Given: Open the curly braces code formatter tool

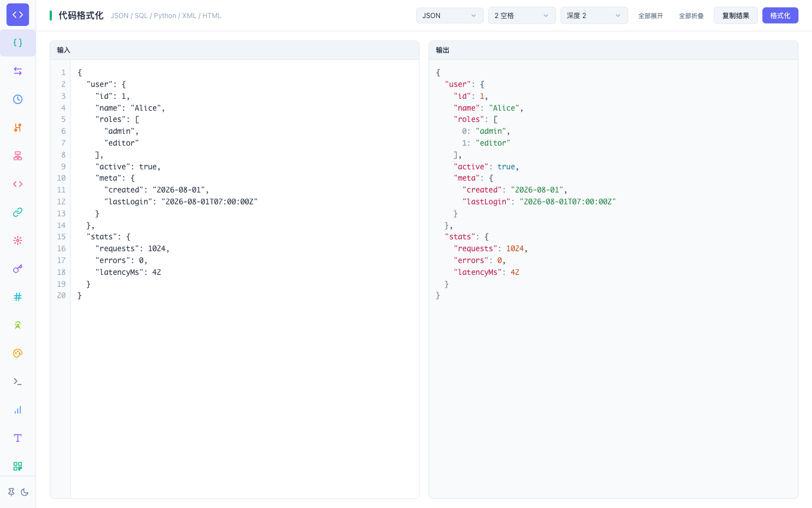Looking at the screenshot, I should tap(17, 43).
